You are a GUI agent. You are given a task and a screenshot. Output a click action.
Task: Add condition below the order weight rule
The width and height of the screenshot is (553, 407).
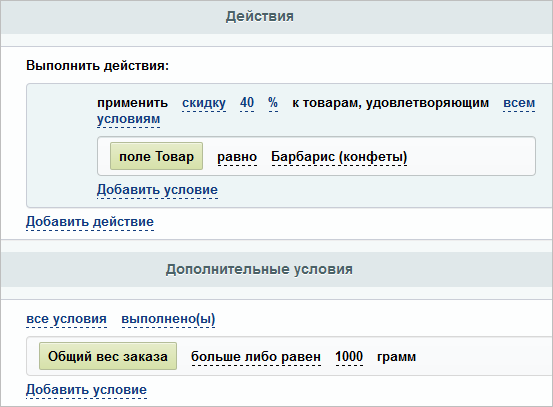point(86,390)
